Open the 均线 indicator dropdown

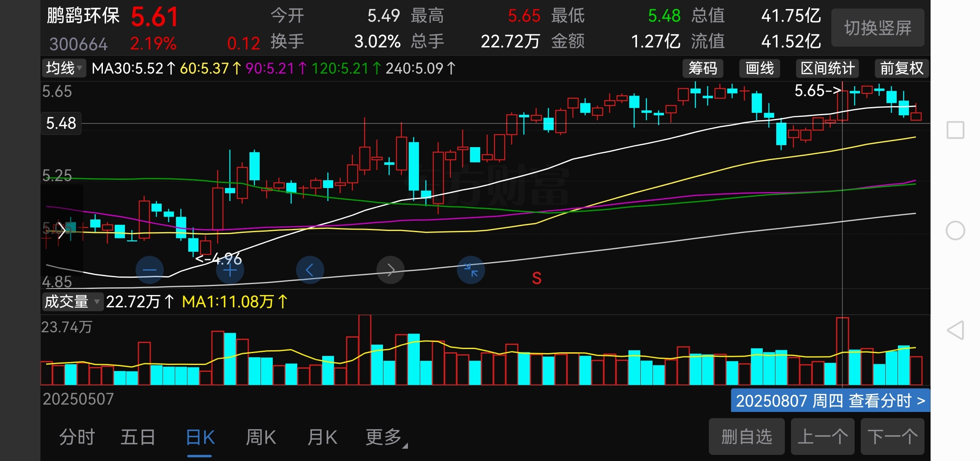click(x=64, y=68)
